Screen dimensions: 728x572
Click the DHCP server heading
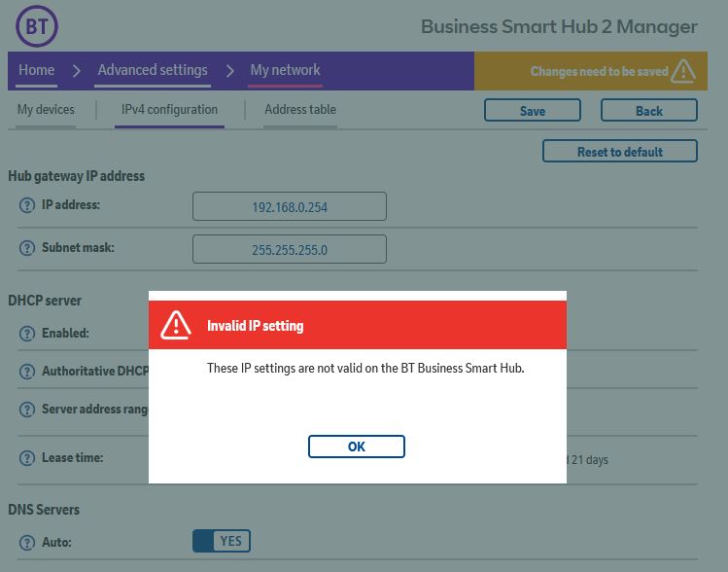pyautogui.click(x=45, y=301)
